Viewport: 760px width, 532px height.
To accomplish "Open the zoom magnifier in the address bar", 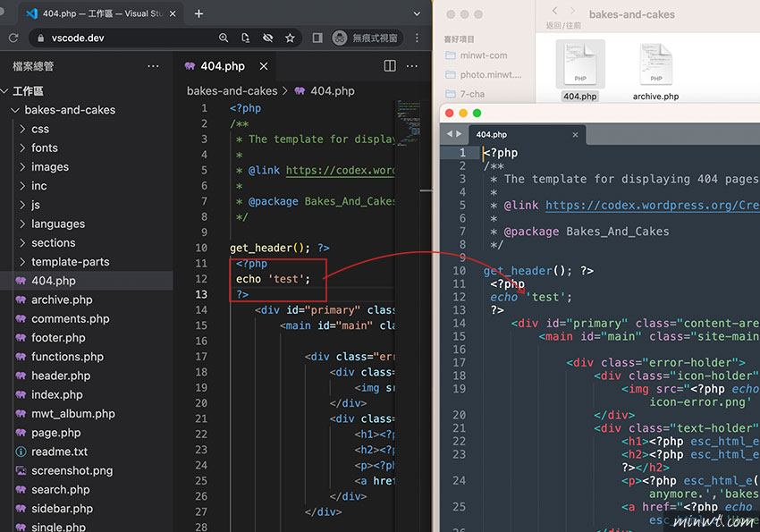I will (224, 38).
